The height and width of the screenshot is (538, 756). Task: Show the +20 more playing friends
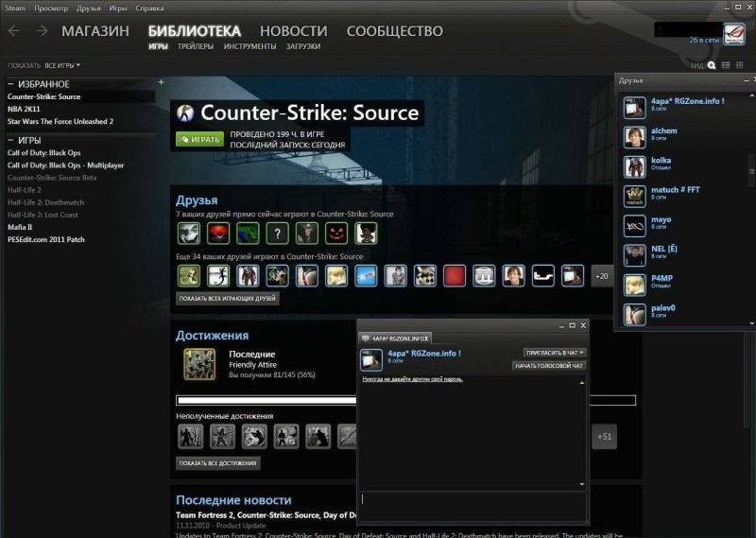tap(602, 276)
